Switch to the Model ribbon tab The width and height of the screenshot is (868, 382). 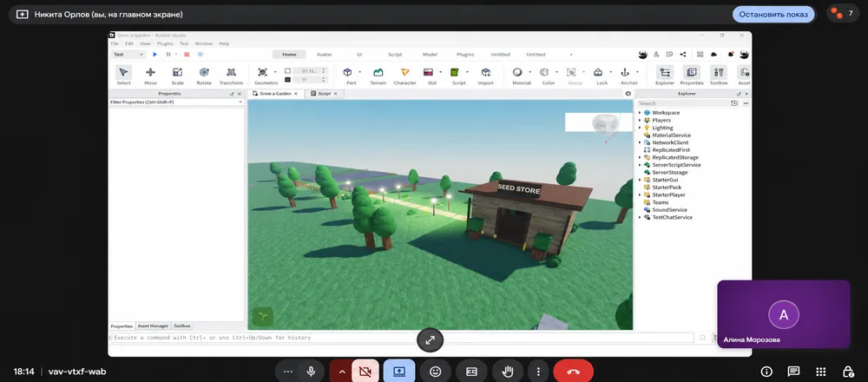pyautogui.click(x=431, y=54)
